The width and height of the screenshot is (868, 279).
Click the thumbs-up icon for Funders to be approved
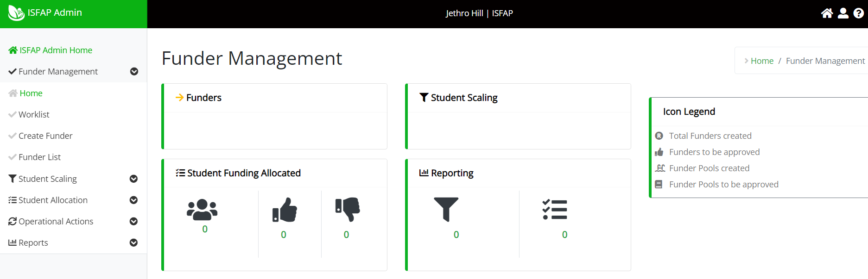[659, 152]
